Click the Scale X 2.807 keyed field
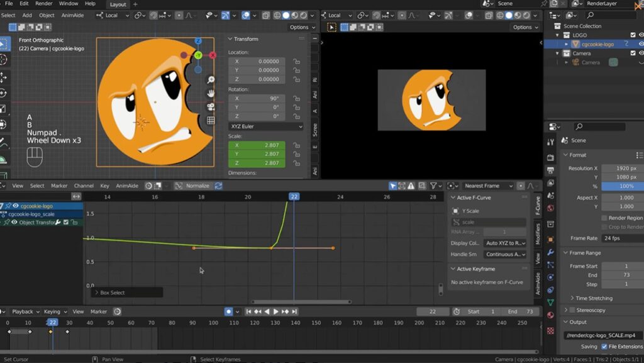The width and height of the screenshot is (644, 363). click(x=257, y=145)
